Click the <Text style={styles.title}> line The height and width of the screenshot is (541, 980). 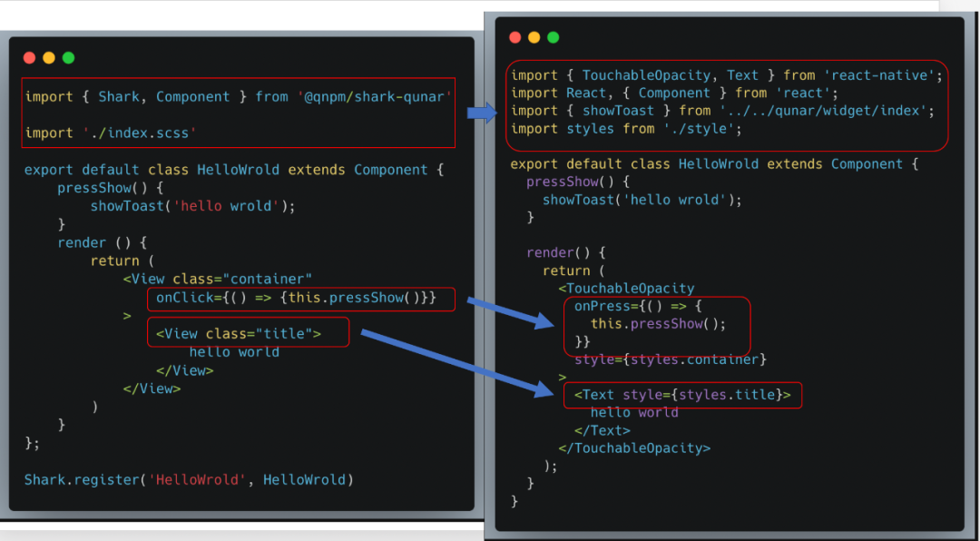pyautogui.click(x=682, y=395)
